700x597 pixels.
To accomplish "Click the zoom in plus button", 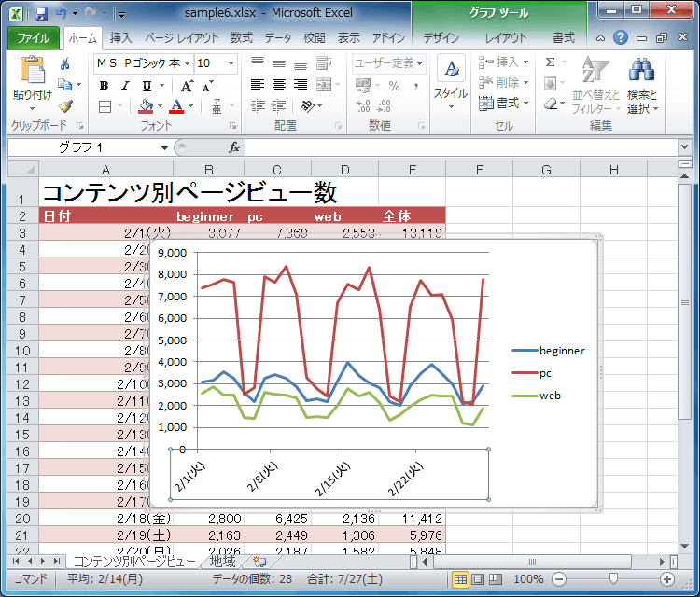I will coord(667,579).
